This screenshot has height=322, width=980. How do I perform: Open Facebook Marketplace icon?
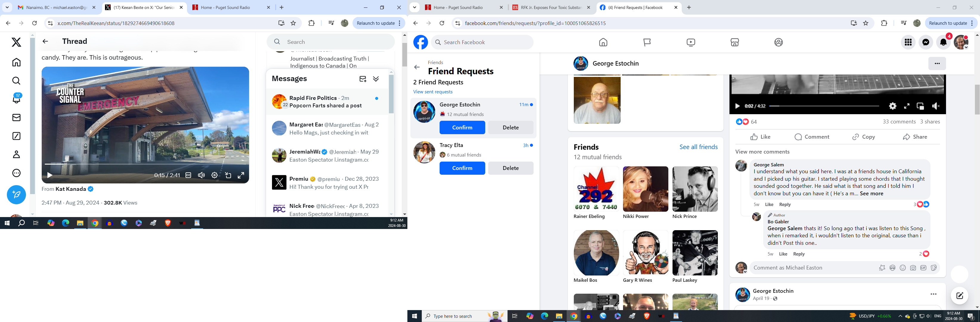click(x=735, y=42)
